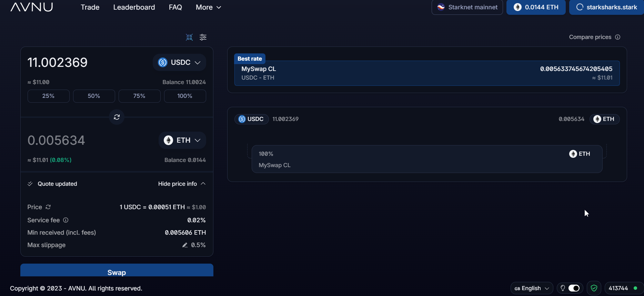Click the ETH token chip in route header
The width and height of the screenshot is (644, 296).
604,119
